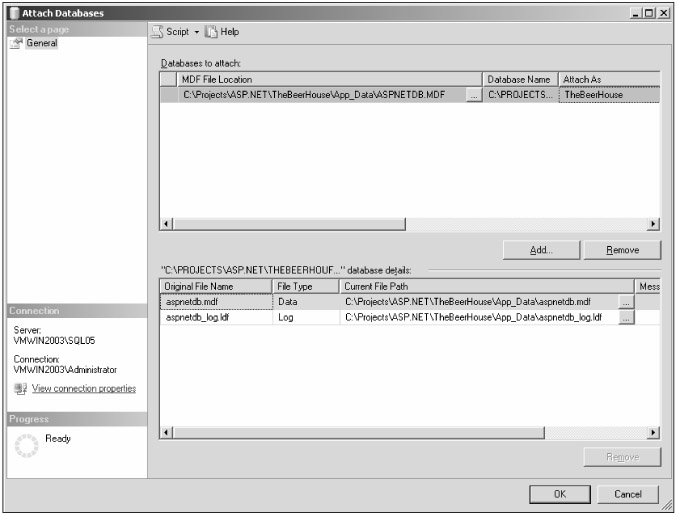Browse path for aspnetdb_log.ldf log file

pos(626,317)
